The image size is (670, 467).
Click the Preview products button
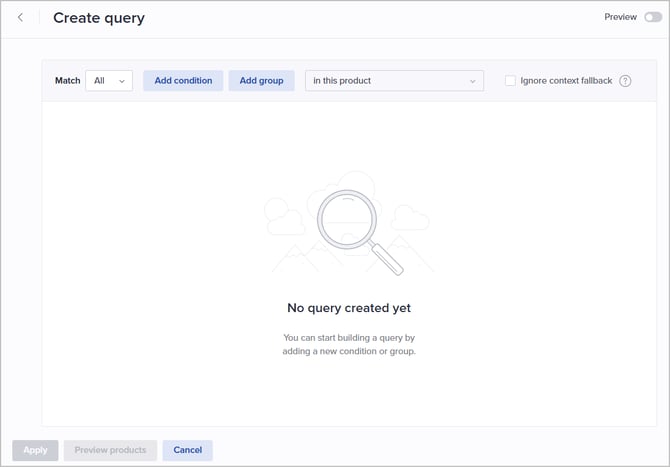pyautogui.click(x=110, y=450)
